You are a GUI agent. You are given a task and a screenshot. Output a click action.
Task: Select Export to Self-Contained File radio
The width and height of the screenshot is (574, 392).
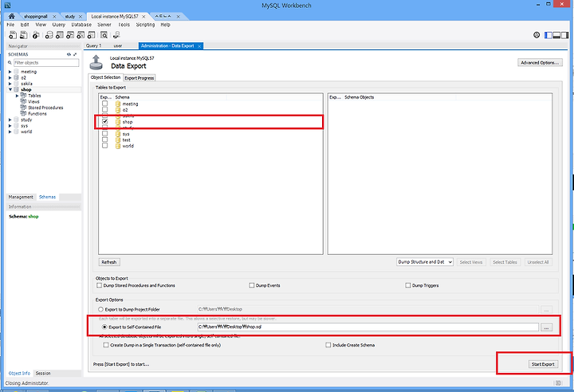point(104,327)
